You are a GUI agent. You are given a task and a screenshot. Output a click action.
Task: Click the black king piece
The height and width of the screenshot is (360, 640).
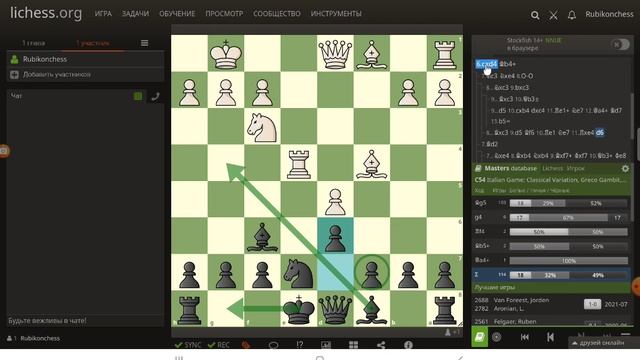299,309
